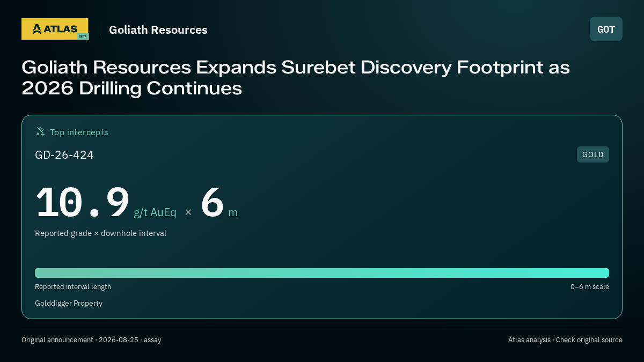This screenshot has width=644, height=362.
Task: Click the headline about Surebet Discovery Footprint
Action: [x=296, y=78]
